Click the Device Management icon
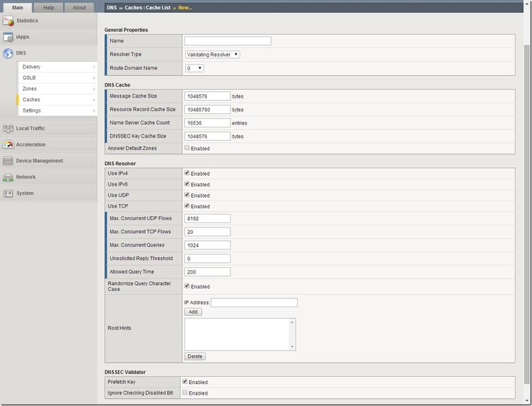Image resolution: width=532 pixels, height=406 pixels. tap(9, 161)
